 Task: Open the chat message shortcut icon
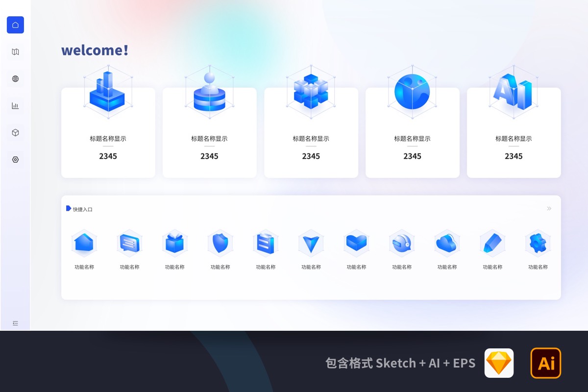click(129, 243)
